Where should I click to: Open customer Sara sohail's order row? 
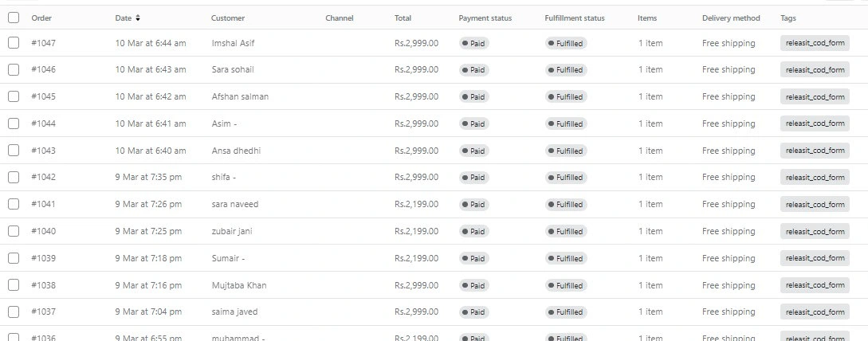434,70
